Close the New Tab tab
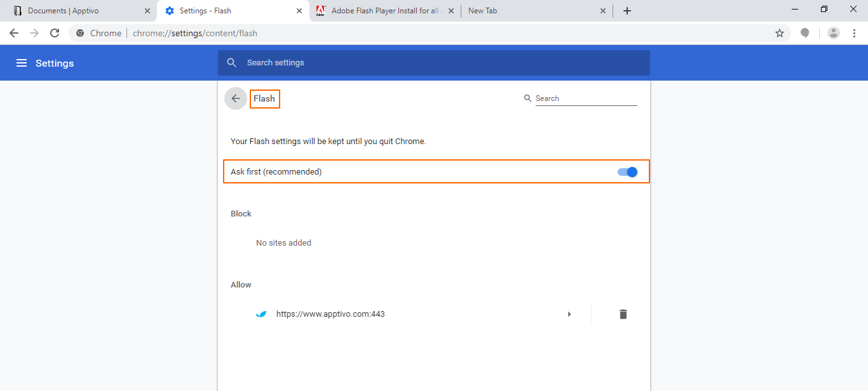This screenshot has width=868, height=391. point(603,11)
